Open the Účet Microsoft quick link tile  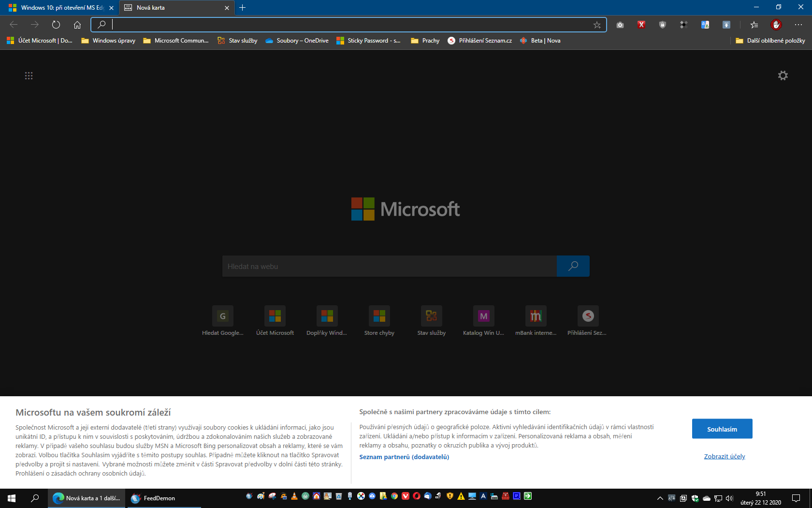click(x=275, y=321)
